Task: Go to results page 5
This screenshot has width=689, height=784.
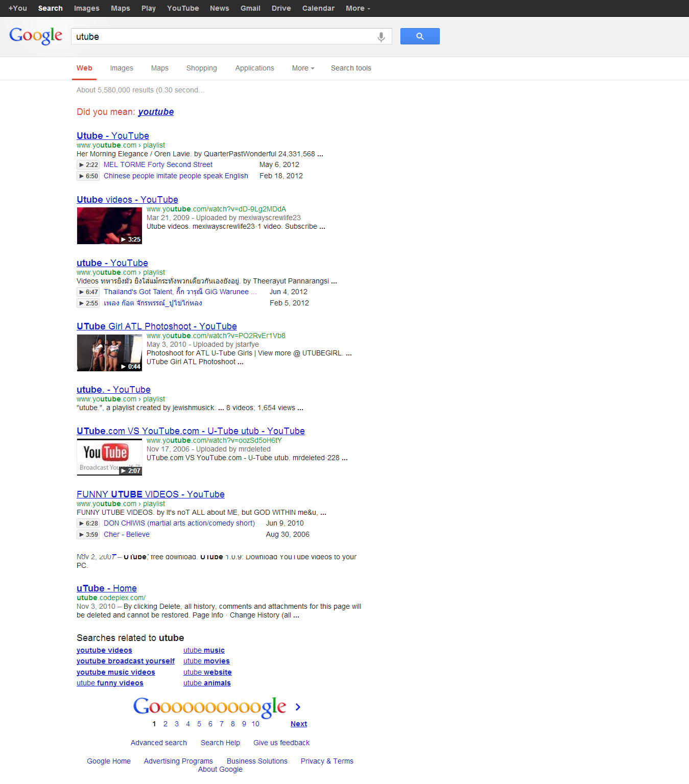Action: [199, 724]
